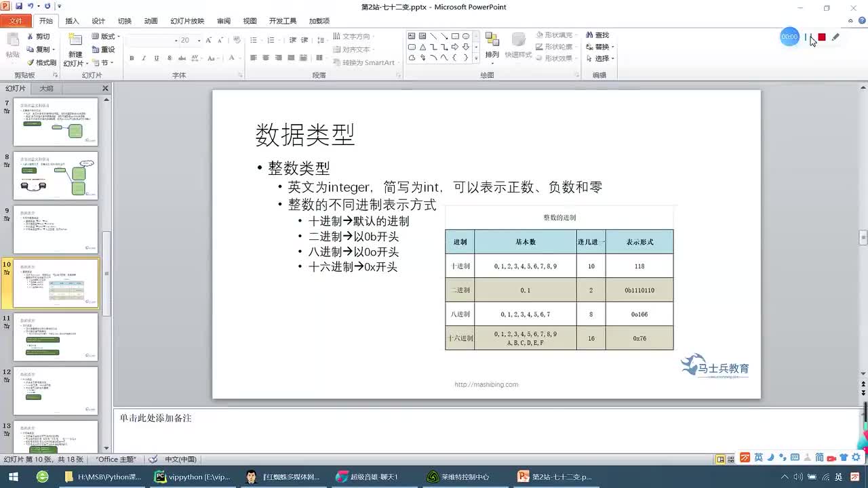Expand the 替换 replace dropdown
Image resolution: width=868 pixels, height=488 pixels.
coord(600,47)
